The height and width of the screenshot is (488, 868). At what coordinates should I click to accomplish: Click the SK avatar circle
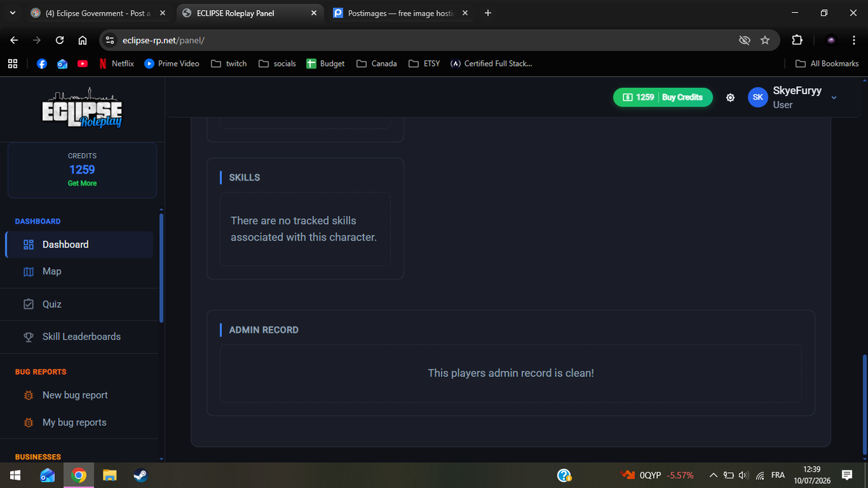pos(757,98)
